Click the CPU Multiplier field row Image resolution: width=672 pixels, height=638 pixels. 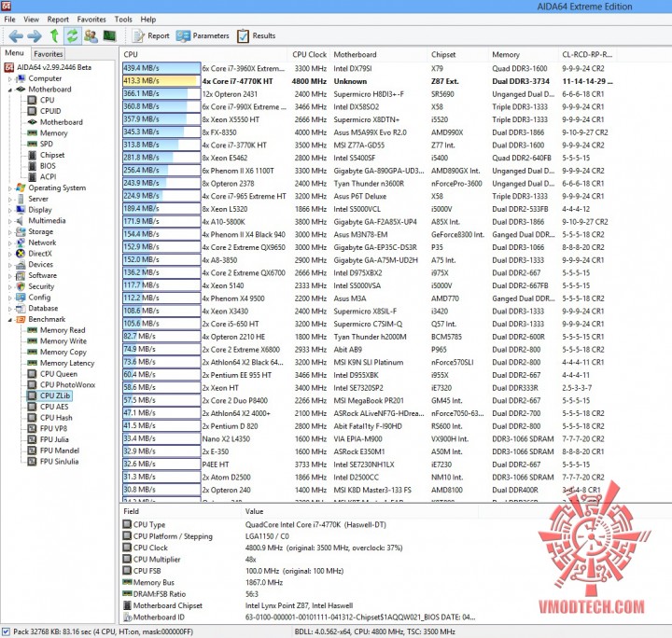300,560
